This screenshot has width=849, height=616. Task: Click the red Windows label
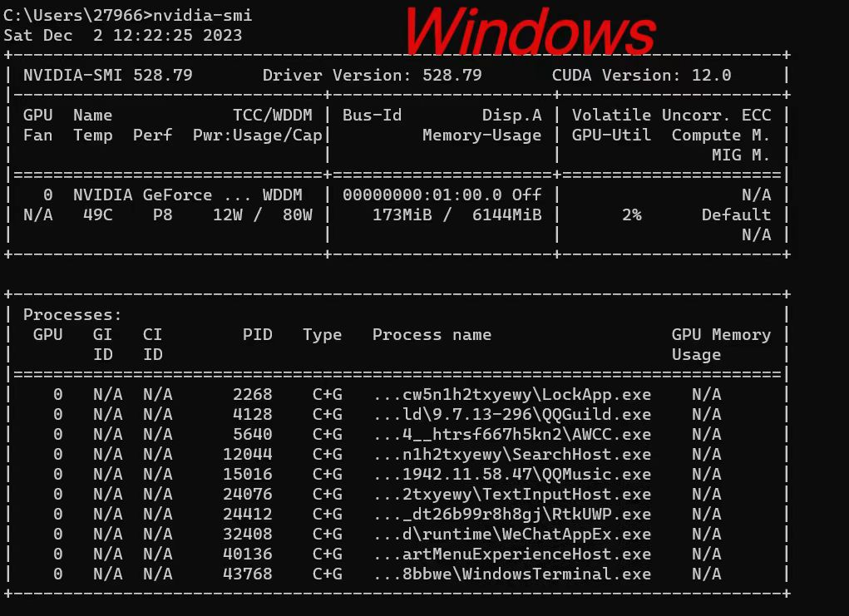(x=531, y=32)
